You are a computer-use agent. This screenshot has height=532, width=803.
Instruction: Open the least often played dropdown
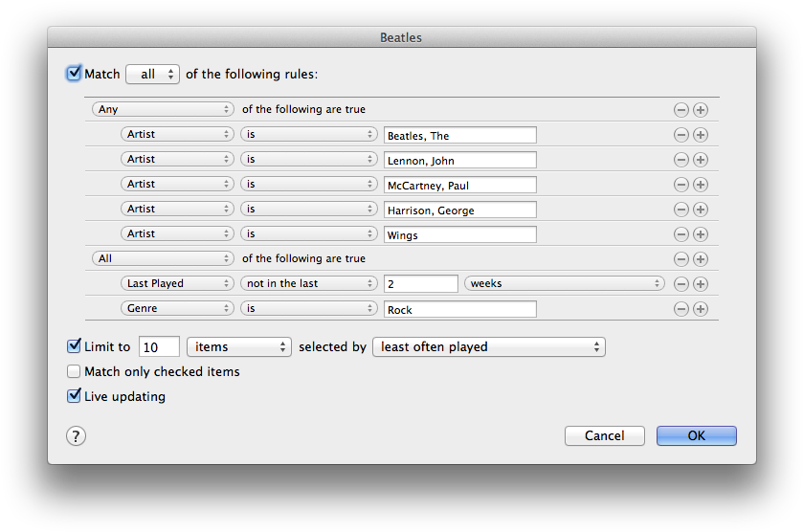pyautogui.click(x=489, y=346)
